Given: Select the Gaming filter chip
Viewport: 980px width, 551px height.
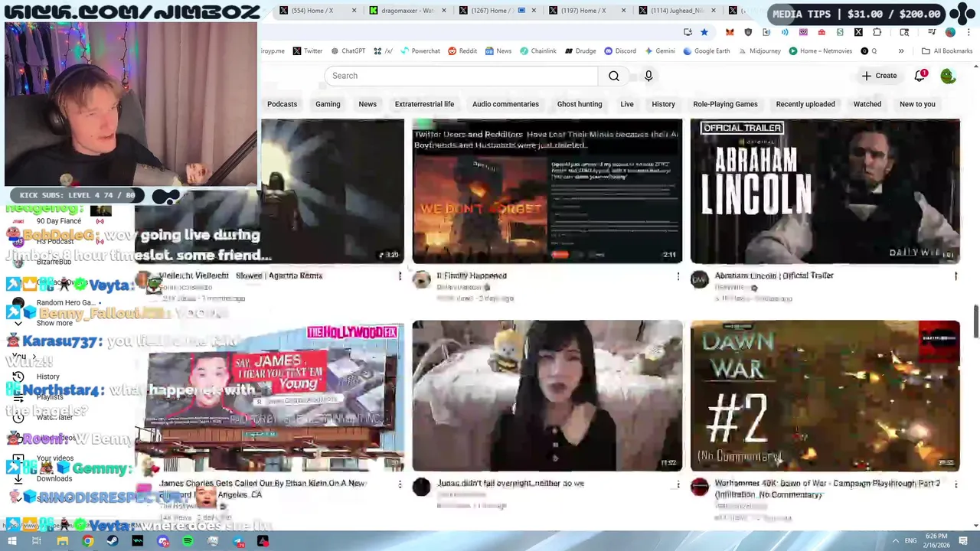Looking at the screenshot, I should click(328, 104).
